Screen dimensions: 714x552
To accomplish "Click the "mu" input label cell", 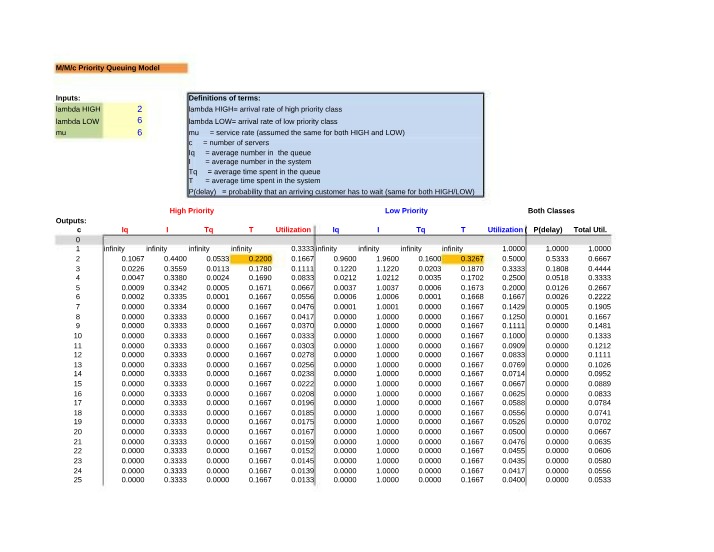I will pos(78,133).
